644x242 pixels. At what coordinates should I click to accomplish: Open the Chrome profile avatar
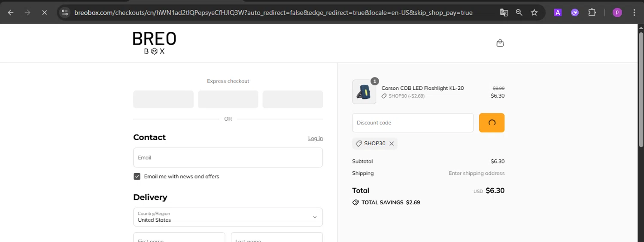[617, 12]
